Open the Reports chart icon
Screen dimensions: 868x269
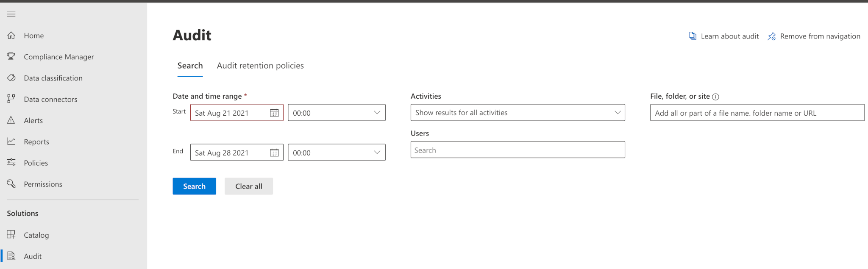point(11,141)
